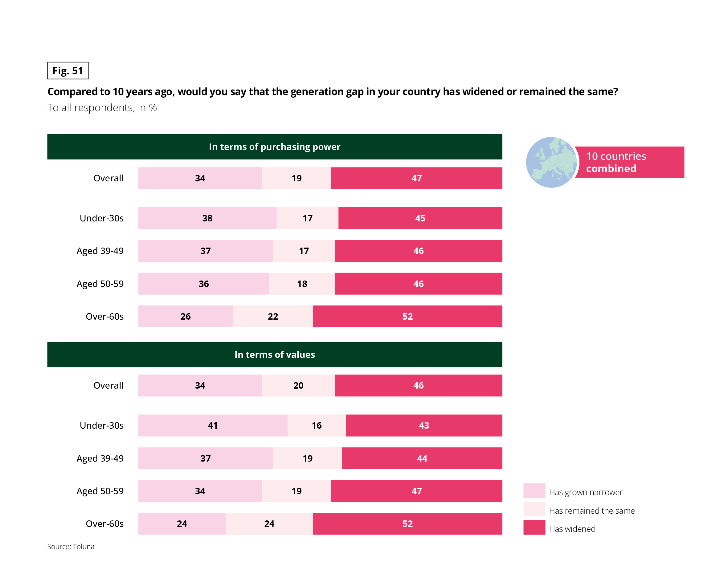Click the 16 segment in values Under-30s bar
Image resolution: width=728 pixels, height=582 pixels.
click(x=317, y=426)
